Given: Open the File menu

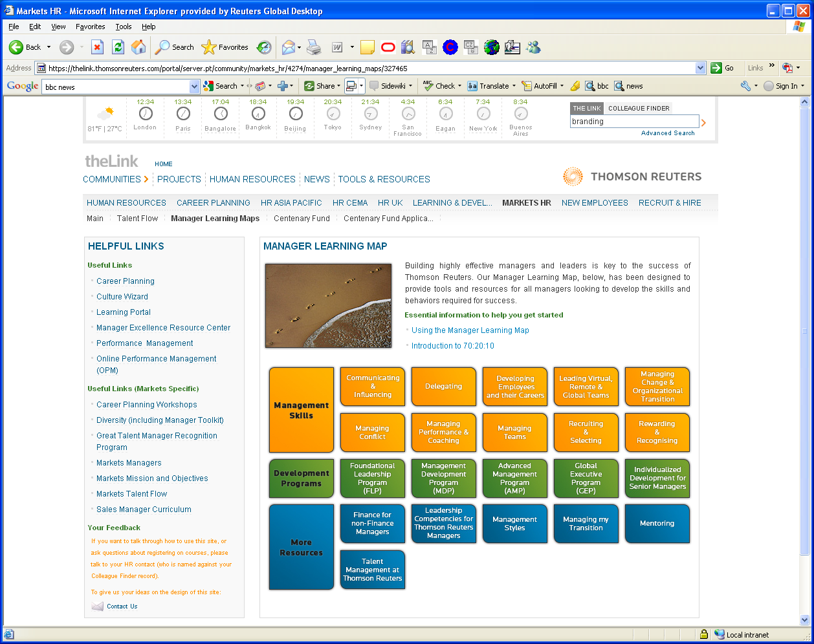Looking at the screenshot, I should [x=14, y=27].
